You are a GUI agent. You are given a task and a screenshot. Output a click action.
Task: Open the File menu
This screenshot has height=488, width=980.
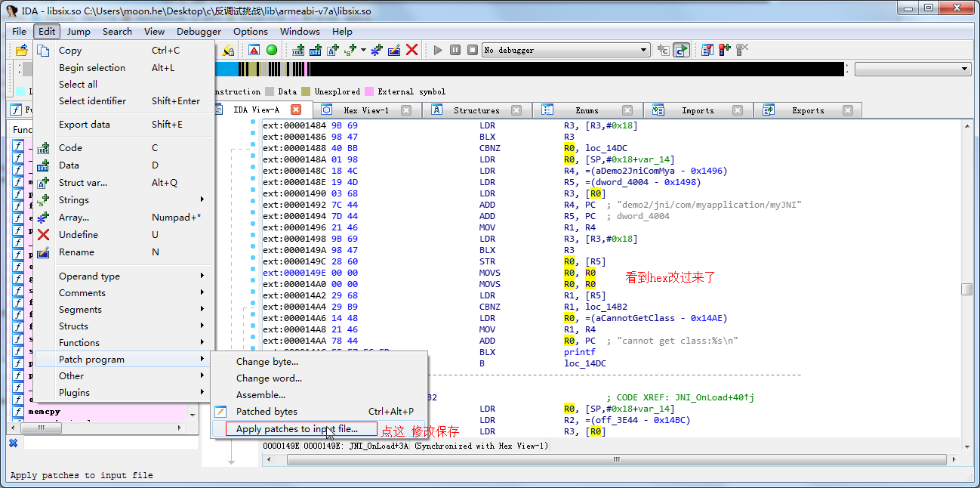coord(20,31)
